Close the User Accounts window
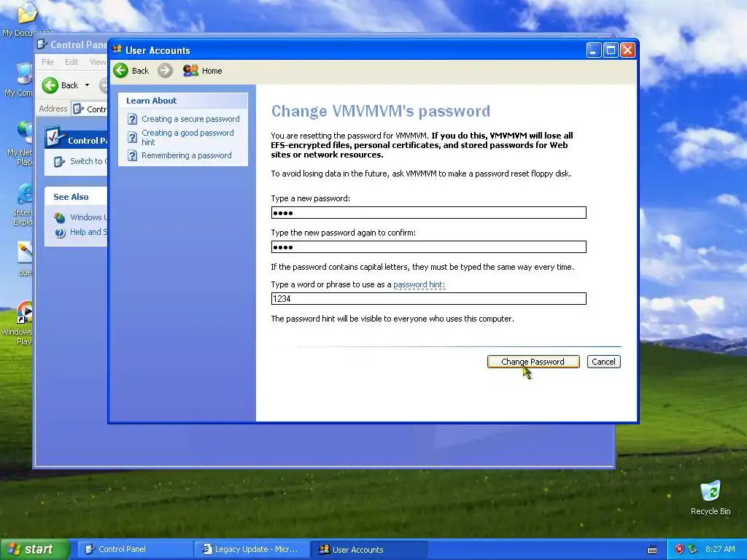Image resolution: width=747 pixels, height=560 pixels. click(627, 50)
